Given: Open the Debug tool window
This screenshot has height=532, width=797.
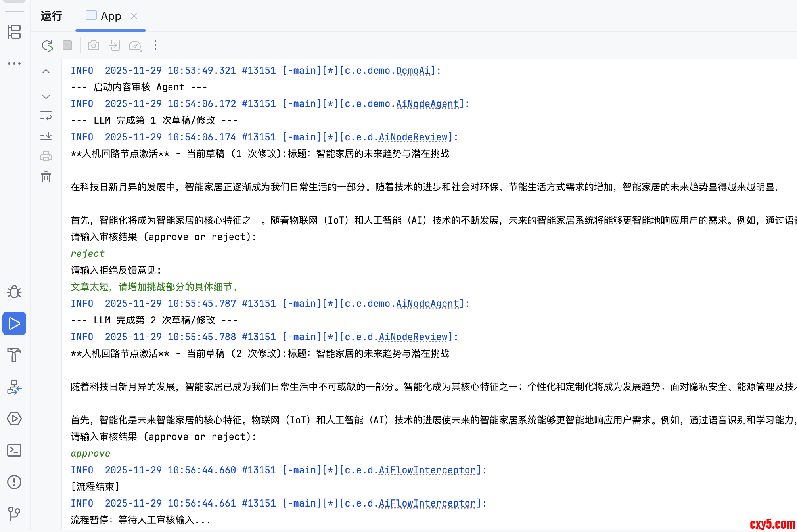Looking at the screenshot, I should click(14, 292).
